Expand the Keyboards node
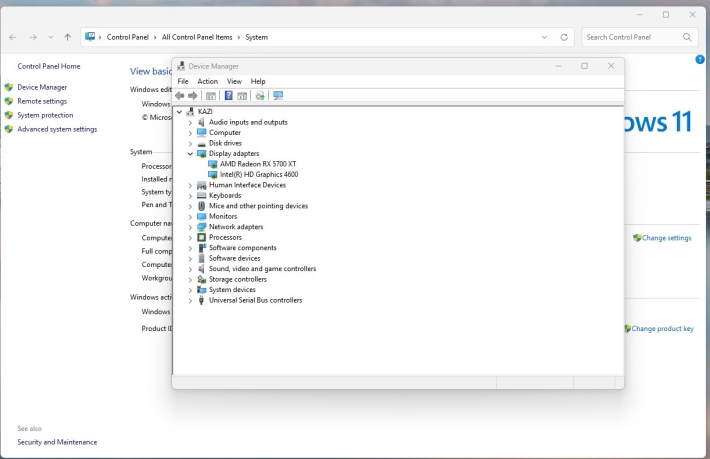The image size is (710, 459). pyautogui.click(x=190, y=196)
